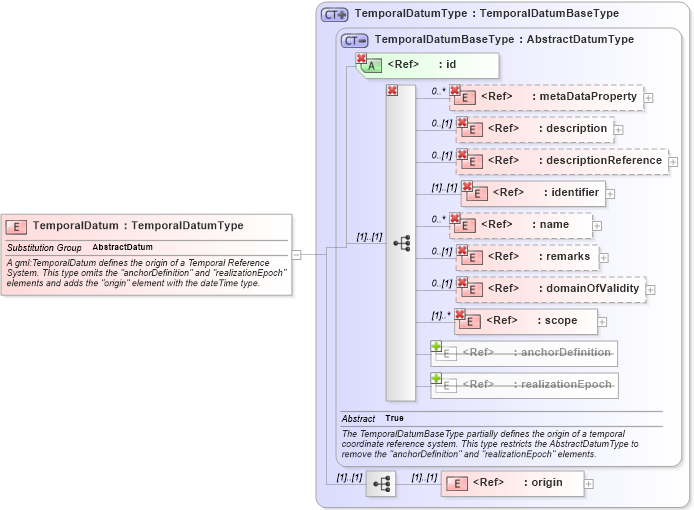Click the E icon of remarks element
The image size is (694, 510).
(472, 258)
